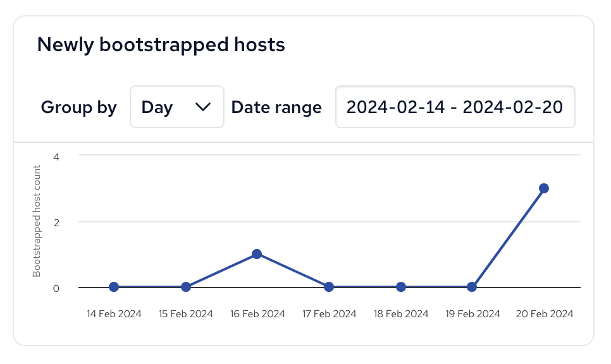Click the 16 Feb 2024 axis label
Viewport: 611px width, 364px height.
(x=257, y=313)
